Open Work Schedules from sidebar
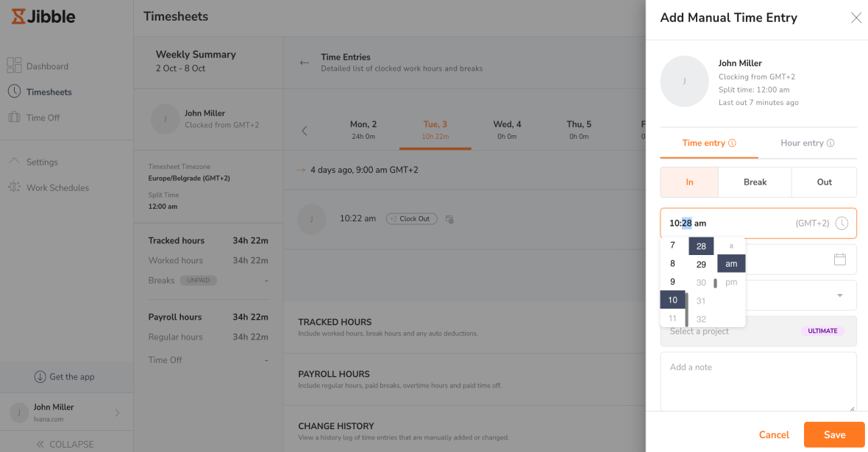This screenshot has height=452, width=868. 57,187
